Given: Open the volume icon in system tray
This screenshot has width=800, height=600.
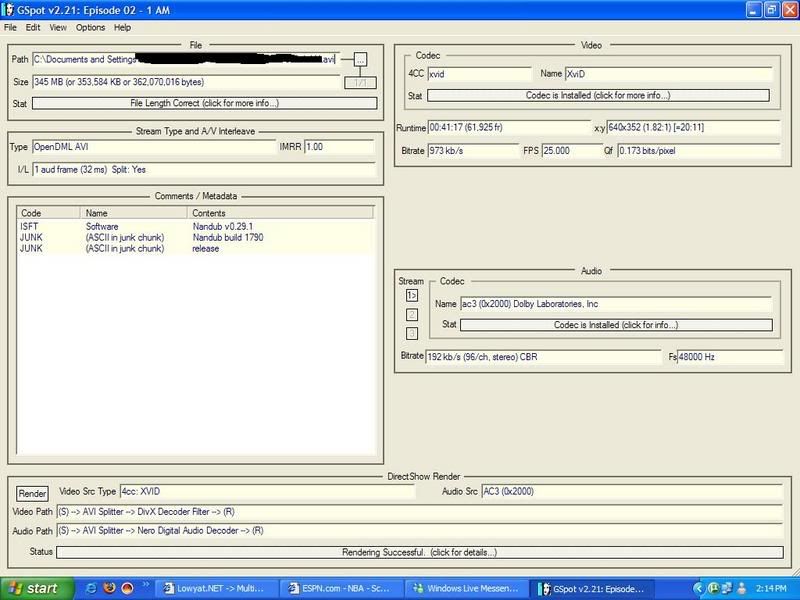Looking at the screenshot, I should click(740, 589).
